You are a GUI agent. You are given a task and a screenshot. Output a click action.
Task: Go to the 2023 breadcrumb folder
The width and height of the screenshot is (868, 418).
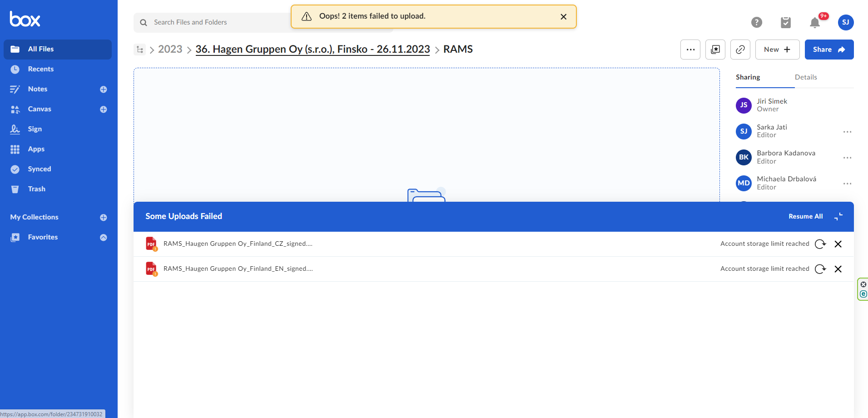[170, 49]
